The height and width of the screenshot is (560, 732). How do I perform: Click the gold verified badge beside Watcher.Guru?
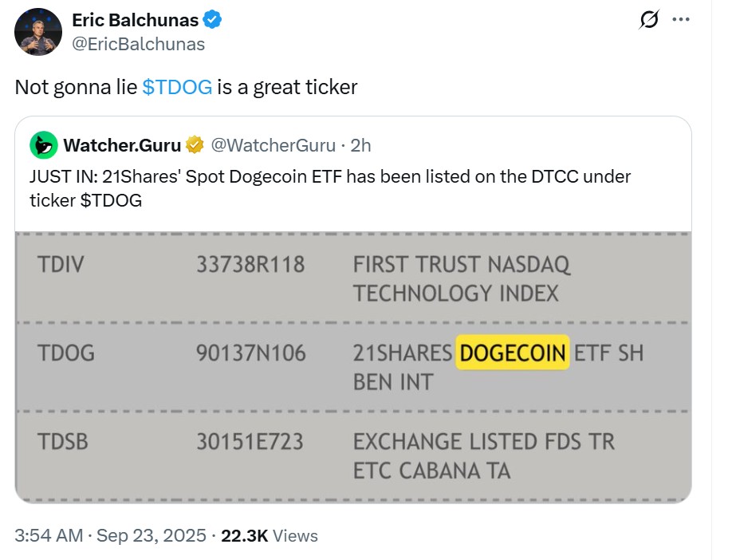coord(195,145)
